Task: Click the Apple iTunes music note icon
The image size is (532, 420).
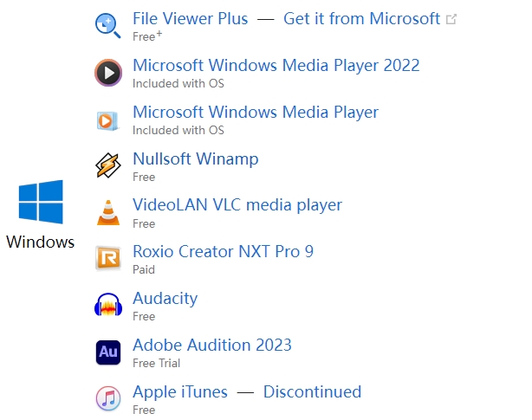Action: pos(108,398)
